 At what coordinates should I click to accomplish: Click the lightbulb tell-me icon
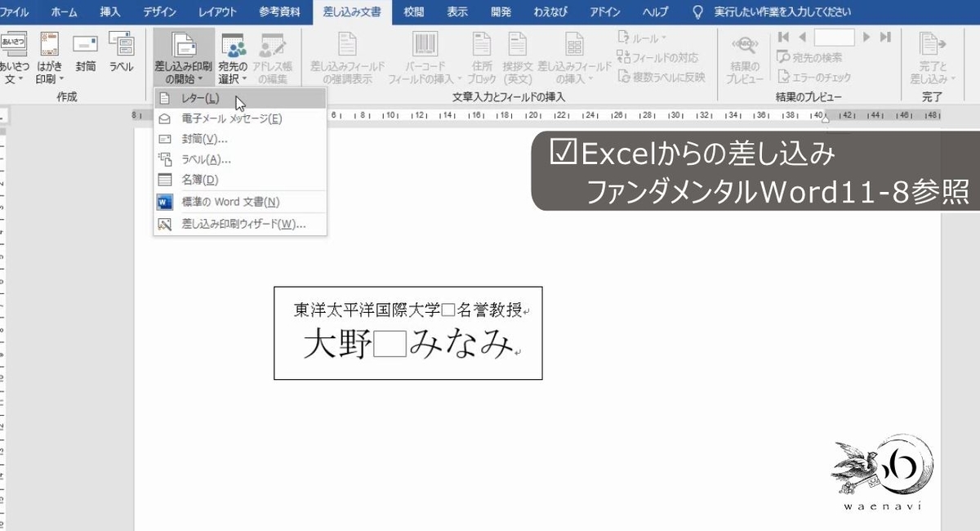[697, 12]
